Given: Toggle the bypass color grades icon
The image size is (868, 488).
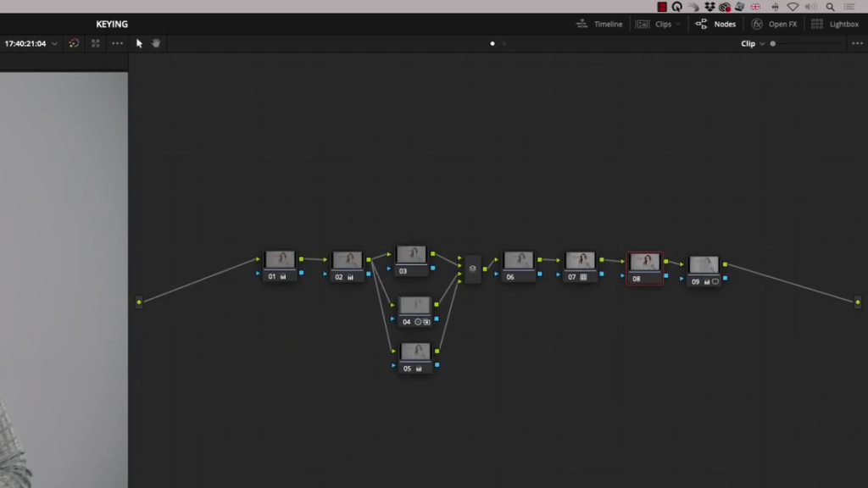Looking at the screenshot, I should coord(74,43).
